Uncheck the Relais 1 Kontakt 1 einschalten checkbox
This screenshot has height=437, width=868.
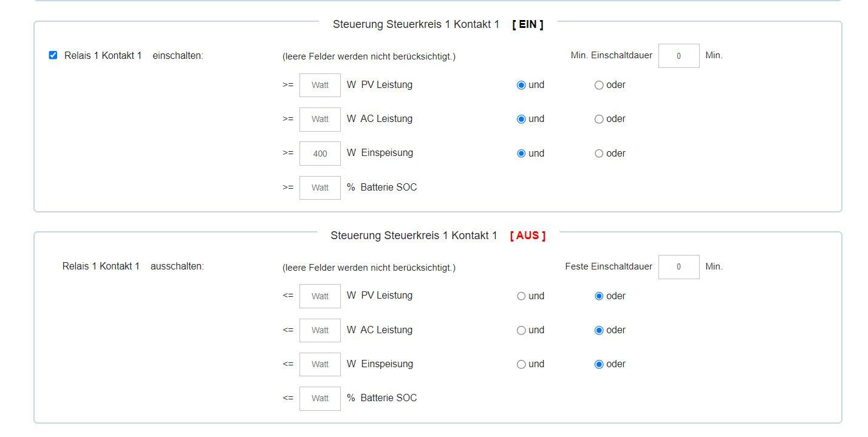click(53, 55)
